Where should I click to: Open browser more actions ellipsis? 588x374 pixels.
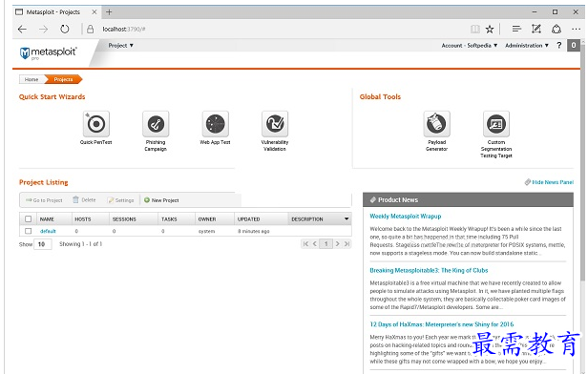coord(576,29)
